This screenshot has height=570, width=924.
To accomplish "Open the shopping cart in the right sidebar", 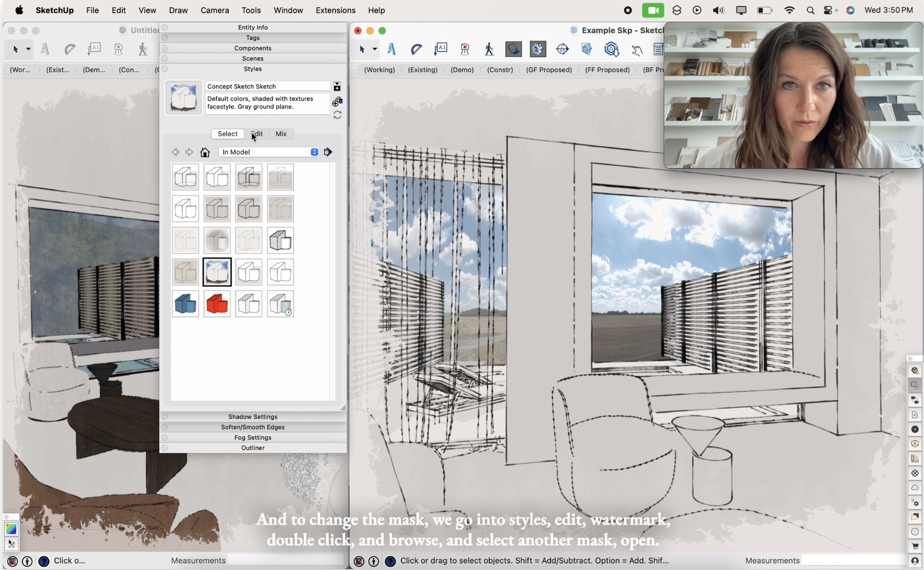I will click(x=915, y=545).
